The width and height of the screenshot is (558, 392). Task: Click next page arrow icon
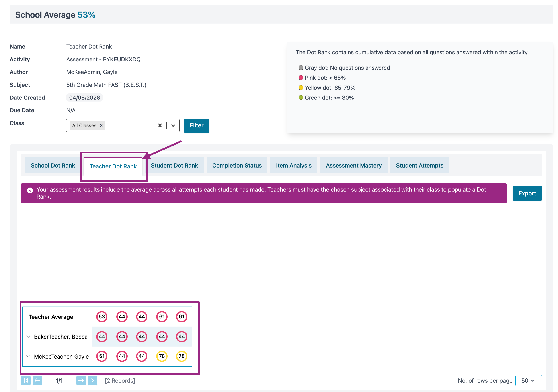click(x=81, y=380)
